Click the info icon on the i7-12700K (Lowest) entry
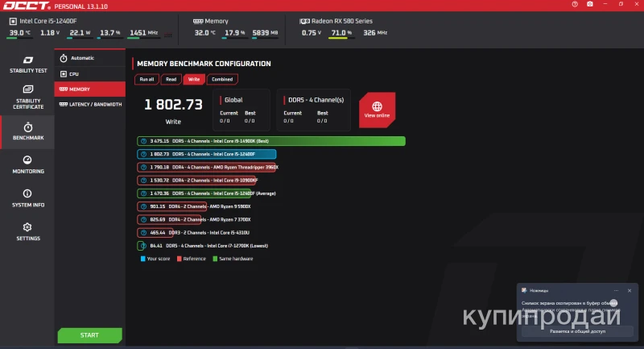This screenshot has height=349, width=644. (x=143, y=246)
